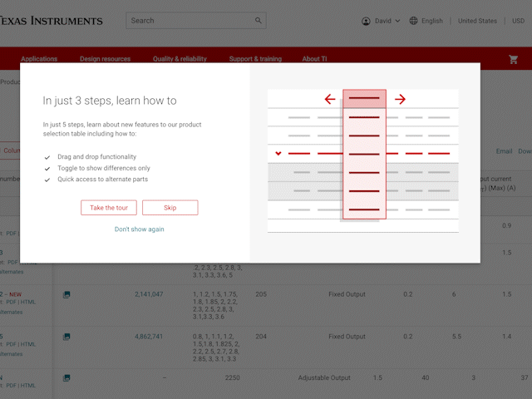The width and height of the screenshot is (532, 399).
Task: Click the 'Drag and drop functionality' text
Action: 96,157
